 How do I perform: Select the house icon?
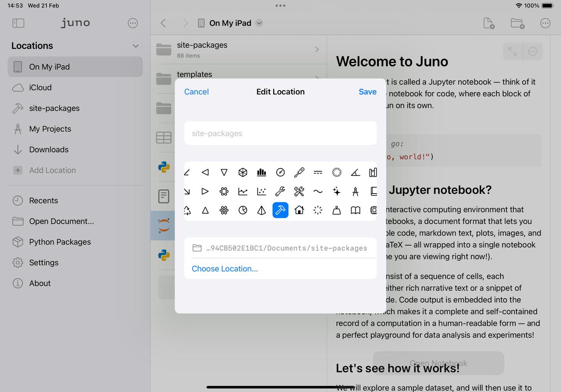tap(299, 210)
